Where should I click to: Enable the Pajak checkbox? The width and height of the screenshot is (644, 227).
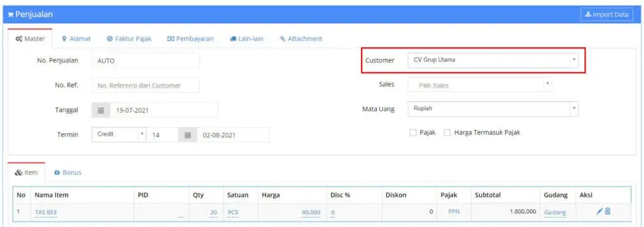(413, 133)
